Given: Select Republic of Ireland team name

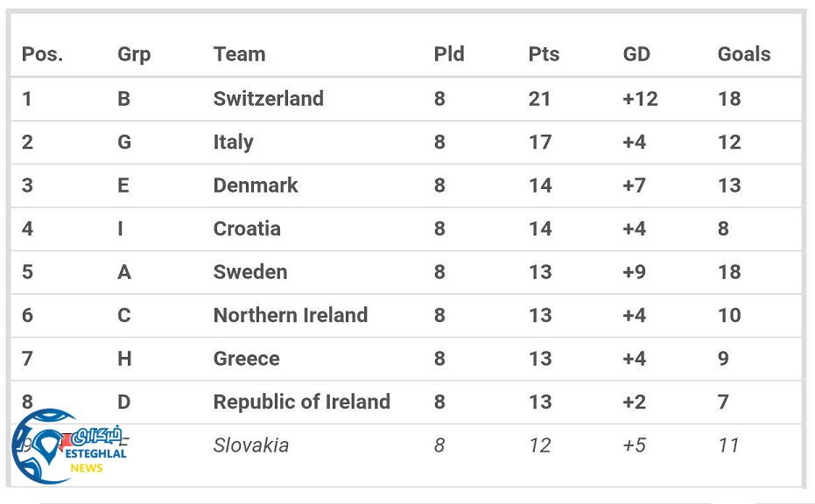Looking at the screenshot, I should pos(301,402).
